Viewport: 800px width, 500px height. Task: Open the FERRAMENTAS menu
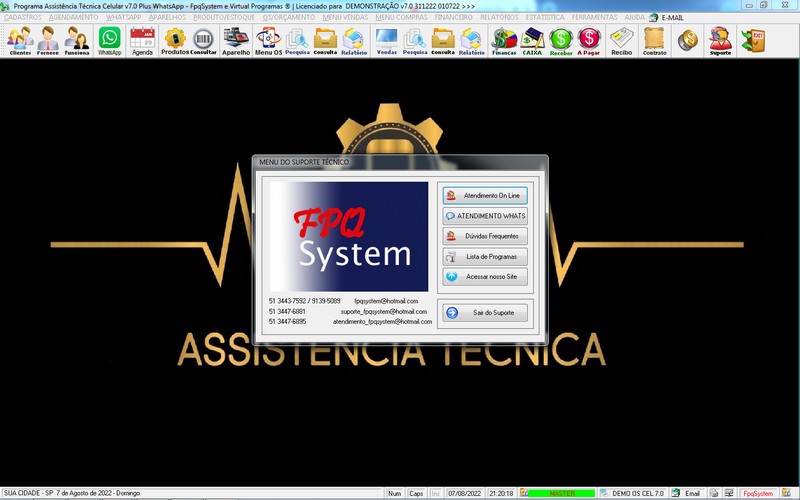point(594,17)
